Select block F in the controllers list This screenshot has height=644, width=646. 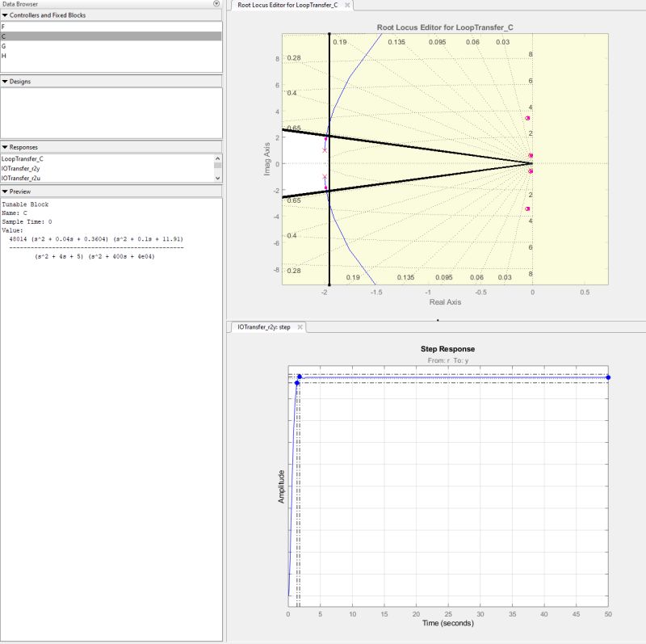click(x=111, y=27)
